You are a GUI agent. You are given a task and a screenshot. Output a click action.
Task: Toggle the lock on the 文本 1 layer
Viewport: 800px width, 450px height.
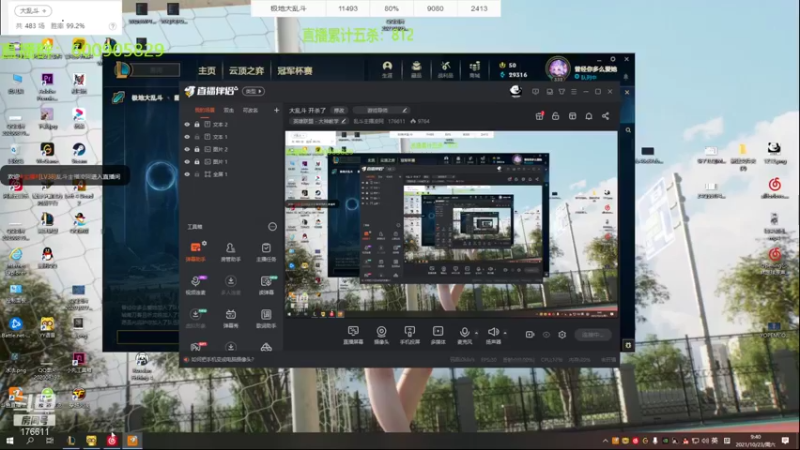click(197, 137)
